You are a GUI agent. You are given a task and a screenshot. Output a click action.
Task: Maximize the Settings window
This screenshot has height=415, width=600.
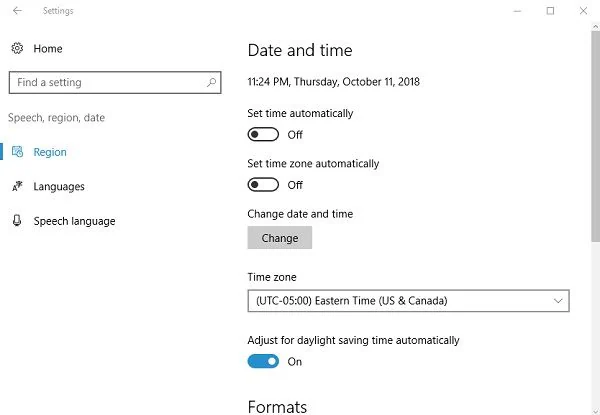click(550, 11)
